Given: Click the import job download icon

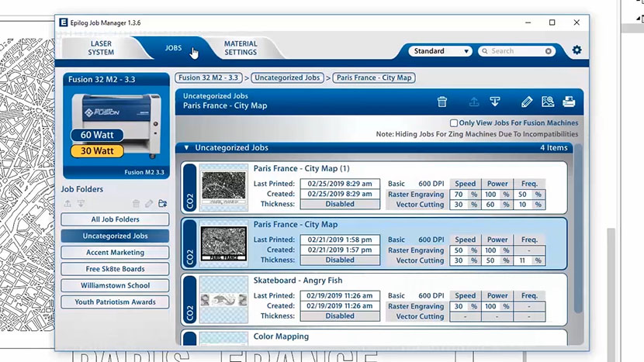Looking at the screenshot, I should (x=494, y=102).
